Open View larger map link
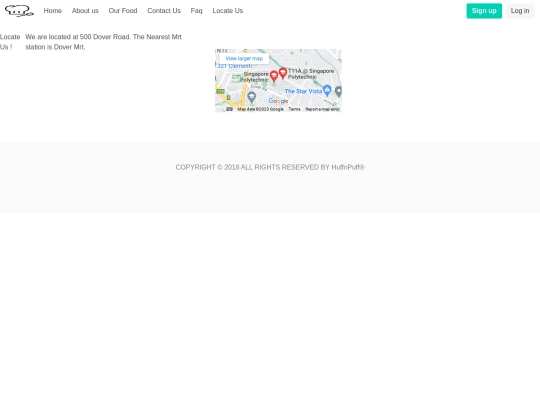The height and width of the screenshot is (405, 540). tap(244, 59)
